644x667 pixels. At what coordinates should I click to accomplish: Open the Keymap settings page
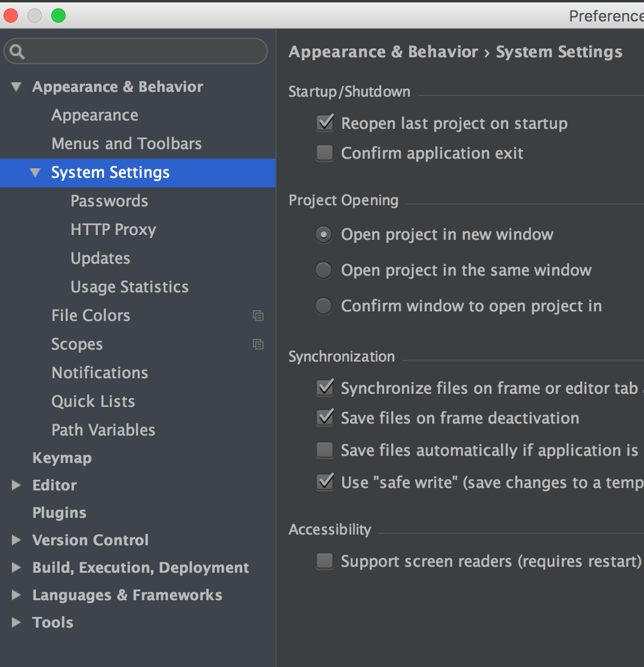tap(62, 458)
